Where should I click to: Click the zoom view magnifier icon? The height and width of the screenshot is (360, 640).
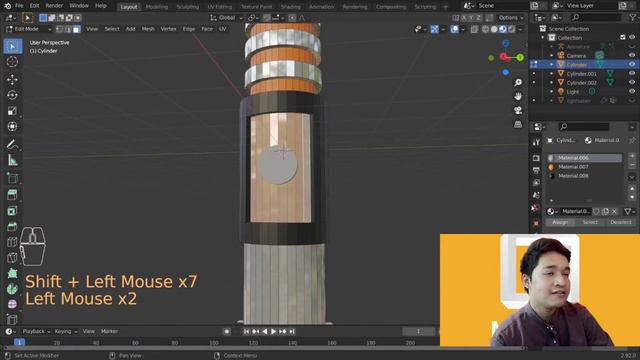tap(518, 83)
